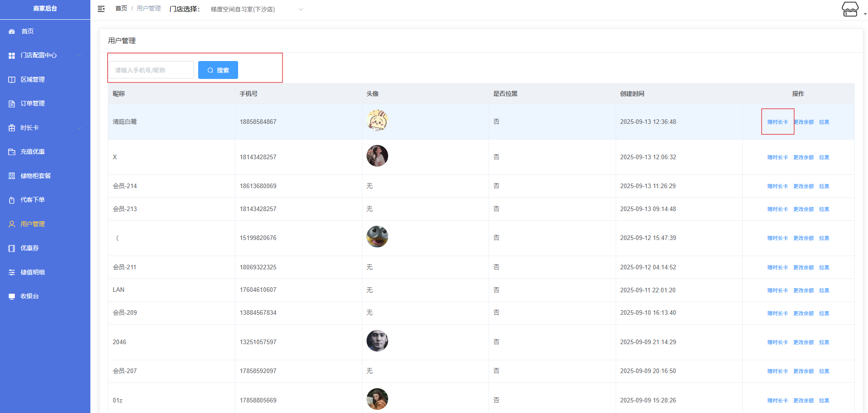Click the 充值优惠 sidebar icon
The height and width of the screenshot is (413, 868).
12,152
